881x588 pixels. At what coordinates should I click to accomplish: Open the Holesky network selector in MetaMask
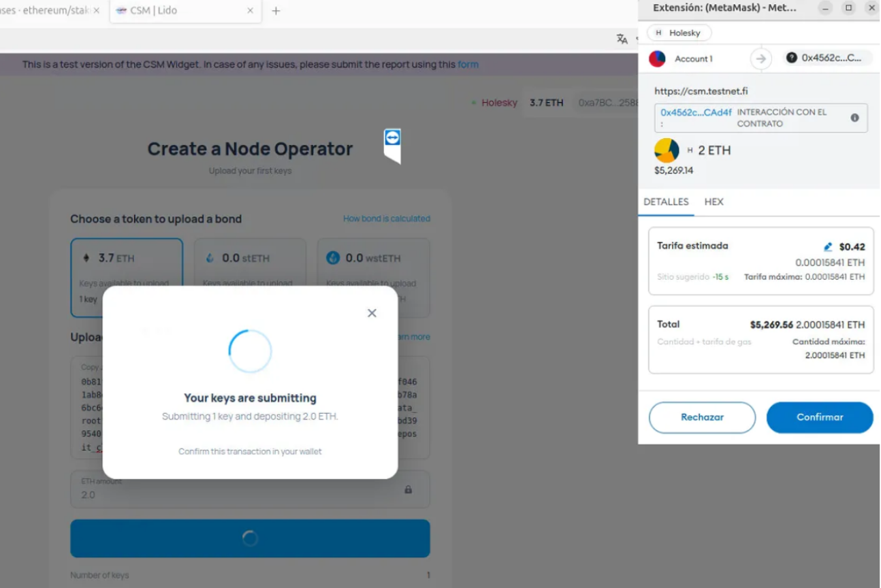pyautogui.click(x=678, y=33)
